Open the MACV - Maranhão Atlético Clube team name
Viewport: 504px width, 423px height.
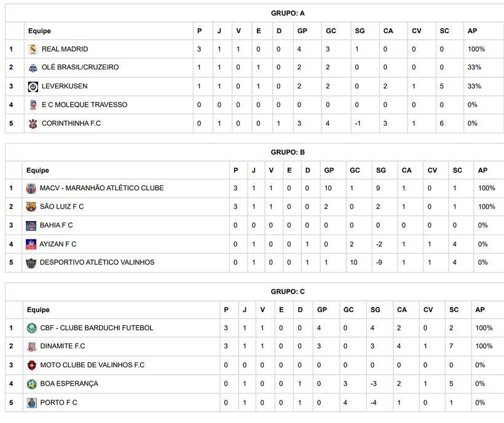[101, 188]
